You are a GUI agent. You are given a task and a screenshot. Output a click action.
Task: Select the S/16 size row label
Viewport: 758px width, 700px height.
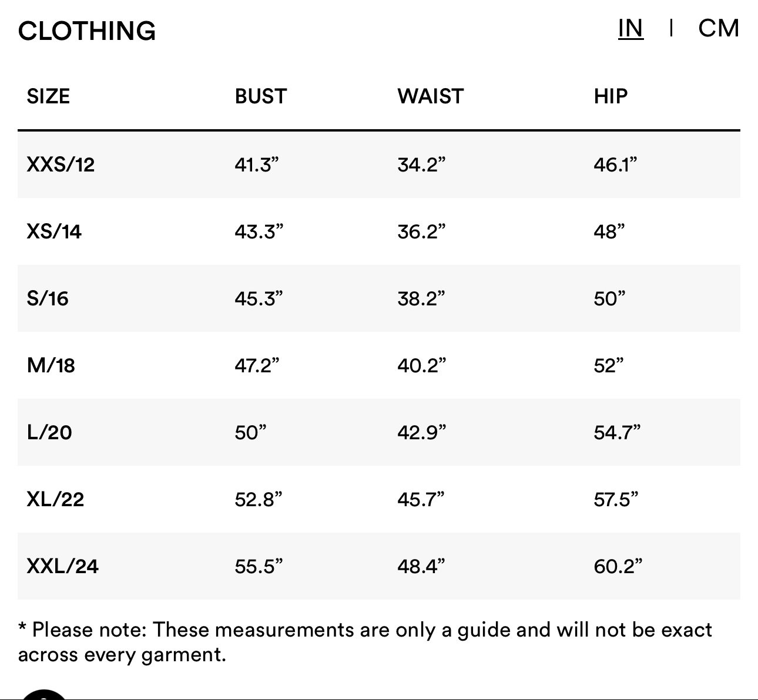(48, 298)
